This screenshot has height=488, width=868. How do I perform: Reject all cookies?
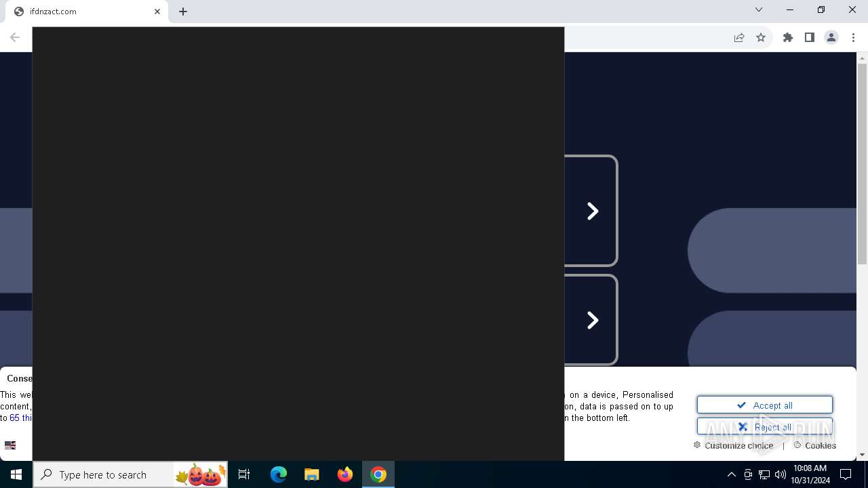coord(765,426)
